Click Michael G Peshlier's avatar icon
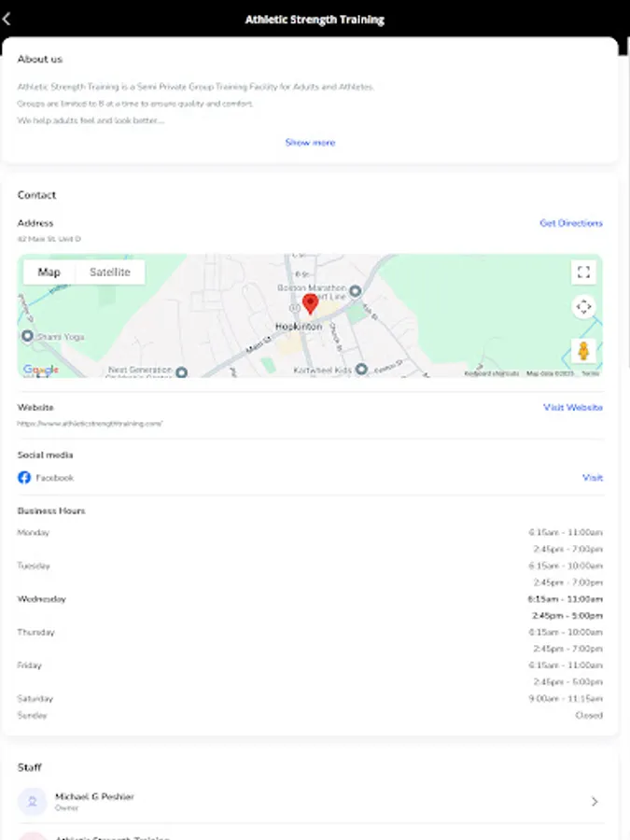Screen dimensions: 630x840 [x=33, y=801]
